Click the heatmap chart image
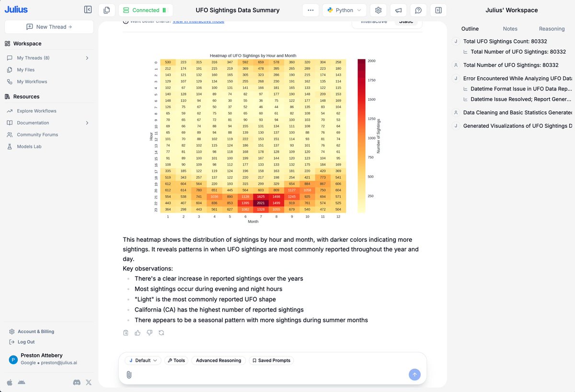 coord(265,138)
